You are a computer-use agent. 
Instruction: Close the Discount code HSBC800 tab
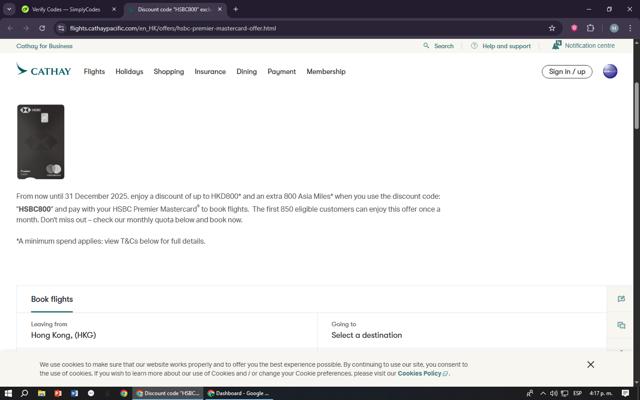click(x=220, y=9)
